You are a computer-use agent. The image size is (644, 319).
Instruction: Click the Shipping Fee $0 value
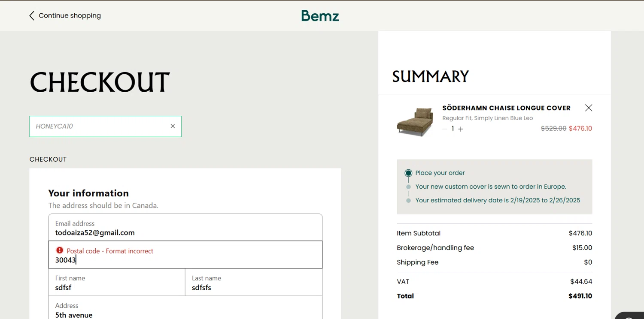pos(588,262)
